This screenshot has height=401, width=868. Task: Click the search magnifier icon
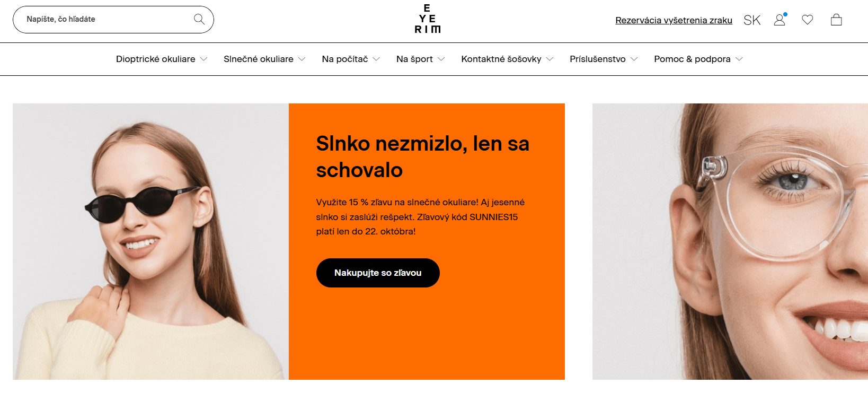pos(199,19)
